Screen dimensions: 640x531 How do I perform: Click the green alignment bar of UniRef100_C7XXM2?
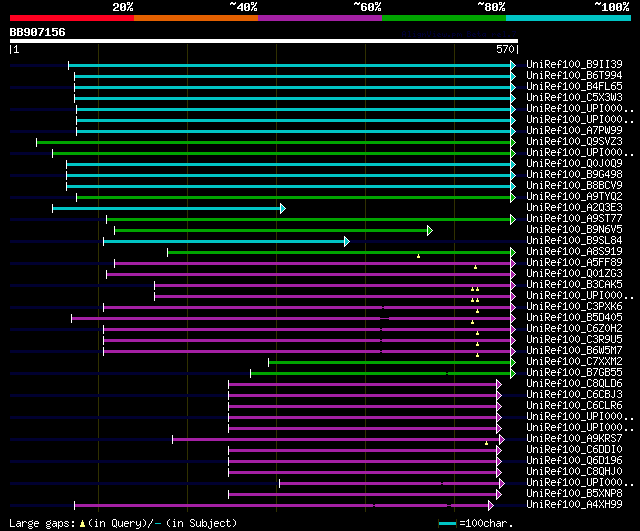[x=390, y=363]
